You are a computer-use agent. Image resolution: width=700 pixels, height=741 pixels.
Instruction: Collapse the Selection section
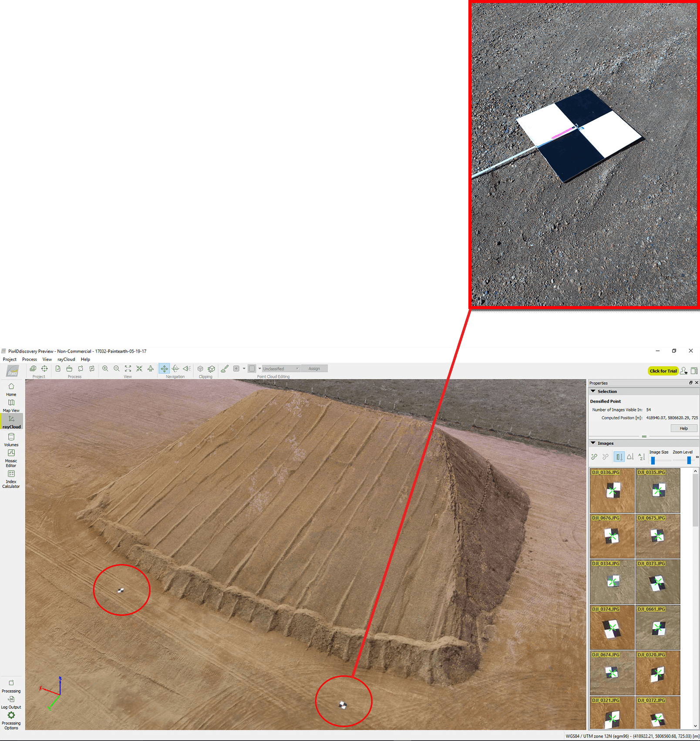tap(593, 391)
